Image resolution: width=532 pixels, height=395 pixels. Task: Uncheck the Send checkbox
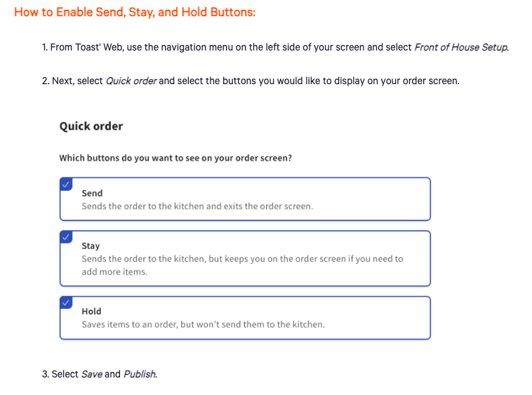click(66, 184)
